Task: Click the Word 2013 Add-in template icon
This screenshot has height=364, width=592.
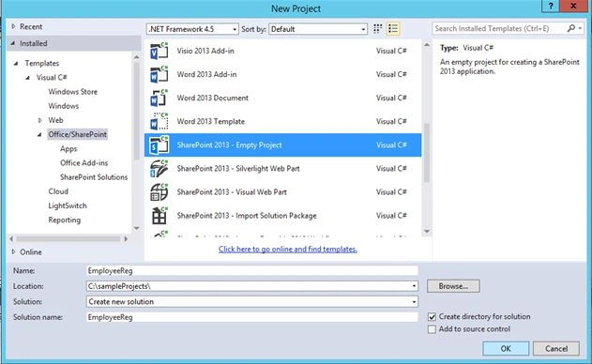Action: pos(159,74)
